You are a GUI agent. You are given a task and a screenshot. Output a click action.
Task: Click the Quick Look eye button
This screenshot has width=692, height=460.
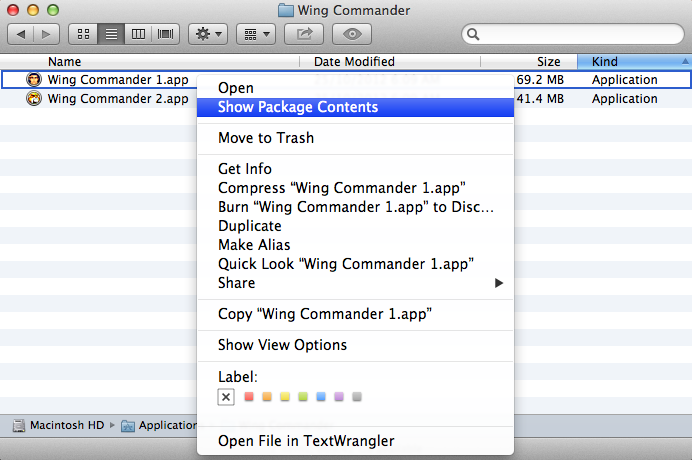351,34
